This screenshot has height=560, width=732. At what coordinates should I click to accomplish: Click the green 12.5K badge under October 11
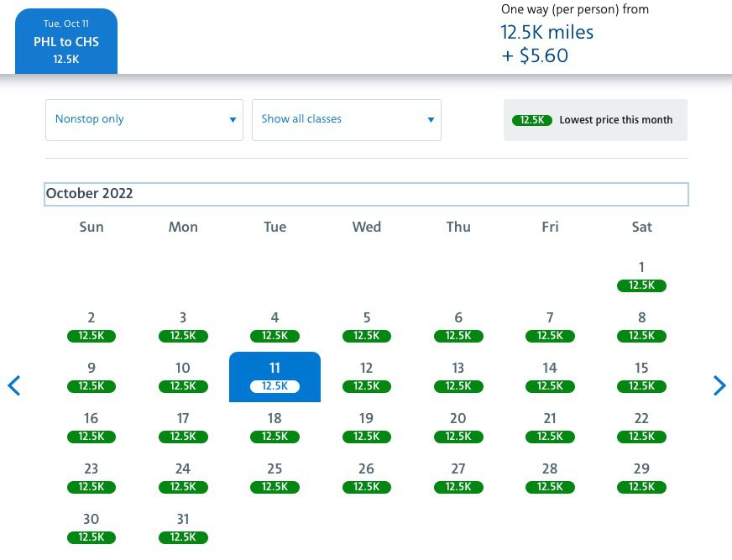tap(274, 386)
